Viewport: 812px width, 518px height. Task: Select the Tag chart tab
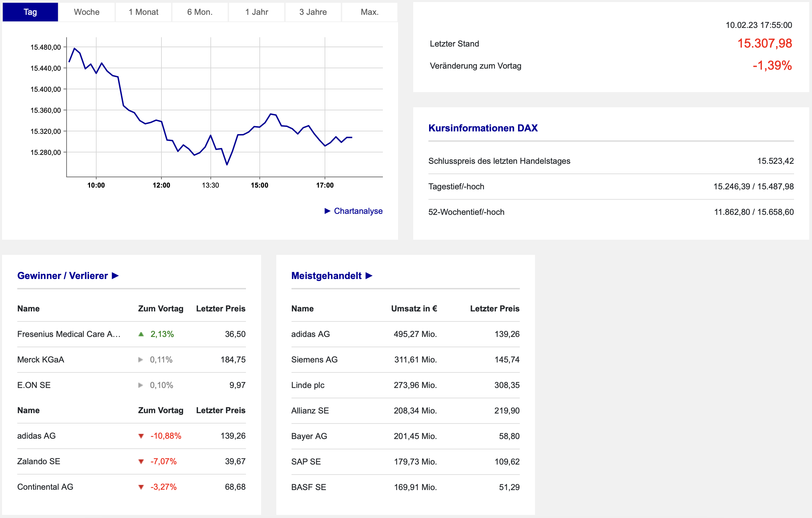[x=30, y=12]
